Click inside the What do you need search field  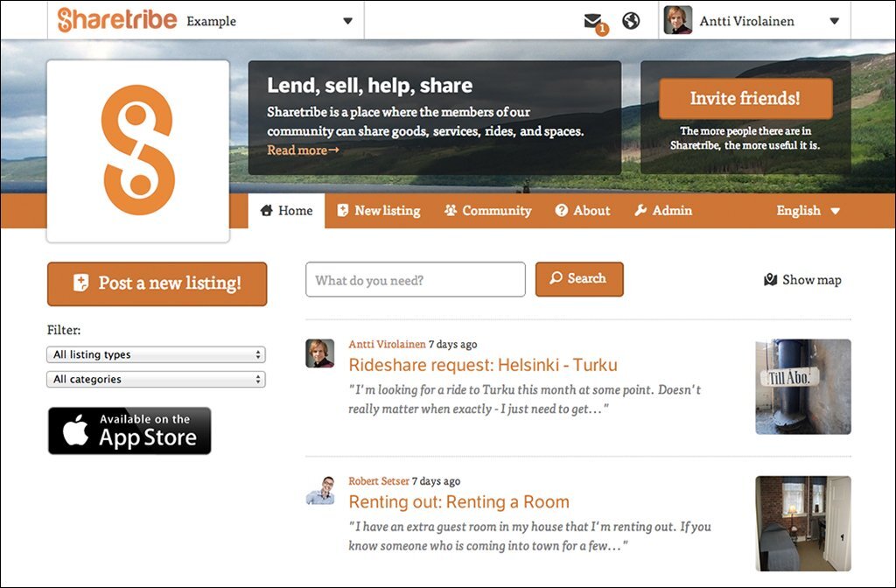tap(415, 278)
